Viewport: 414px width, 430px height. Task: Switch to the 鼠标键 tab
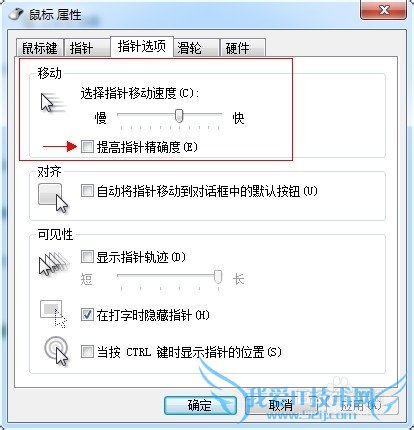(x=40, y=48)
